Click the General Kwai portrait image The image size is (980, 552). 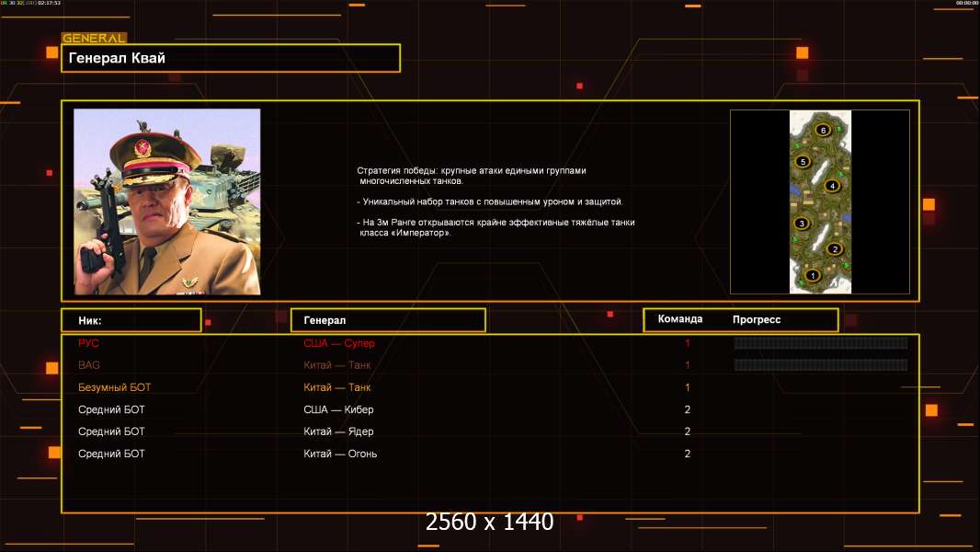[166, 201]
